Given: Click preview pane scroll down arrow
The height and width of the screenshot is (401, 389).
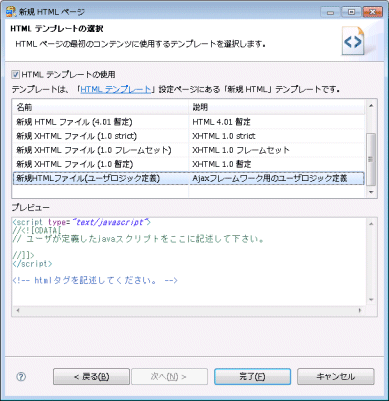Looking at the screenshot, I should 371,300.
